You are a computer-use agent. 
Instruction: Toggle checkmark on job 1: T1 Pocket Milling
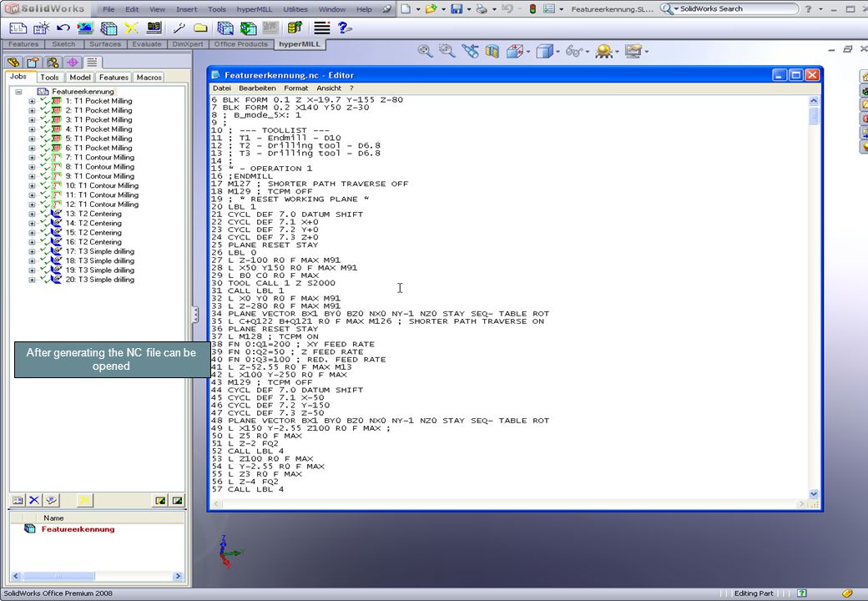pos(45,101)
